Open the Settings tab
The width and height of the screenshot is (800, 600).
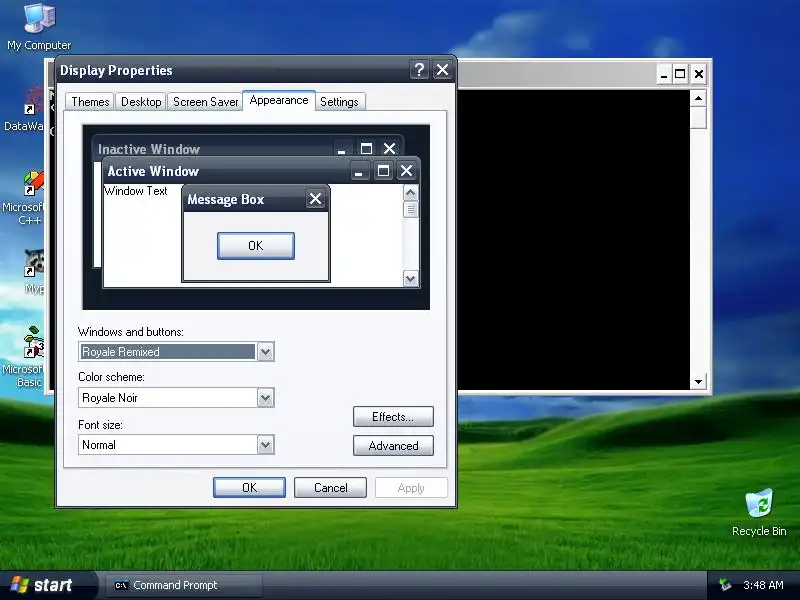[x=339, y=102]
